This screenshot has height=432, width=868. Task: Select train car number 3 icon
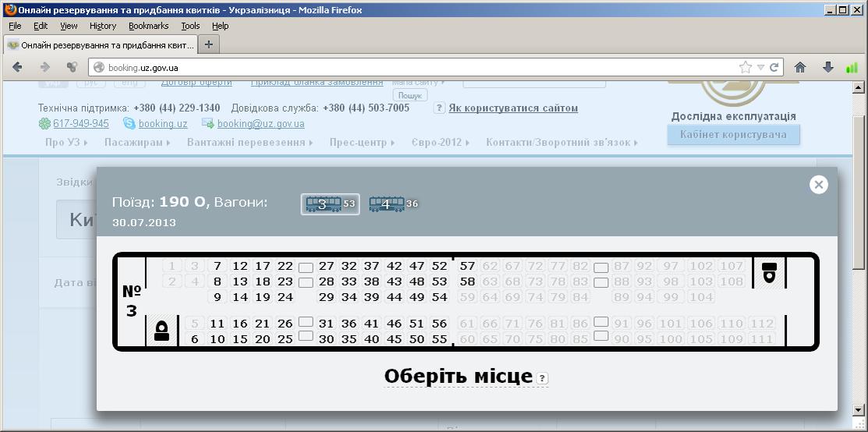pyautogui.click(x=323, y=204)
